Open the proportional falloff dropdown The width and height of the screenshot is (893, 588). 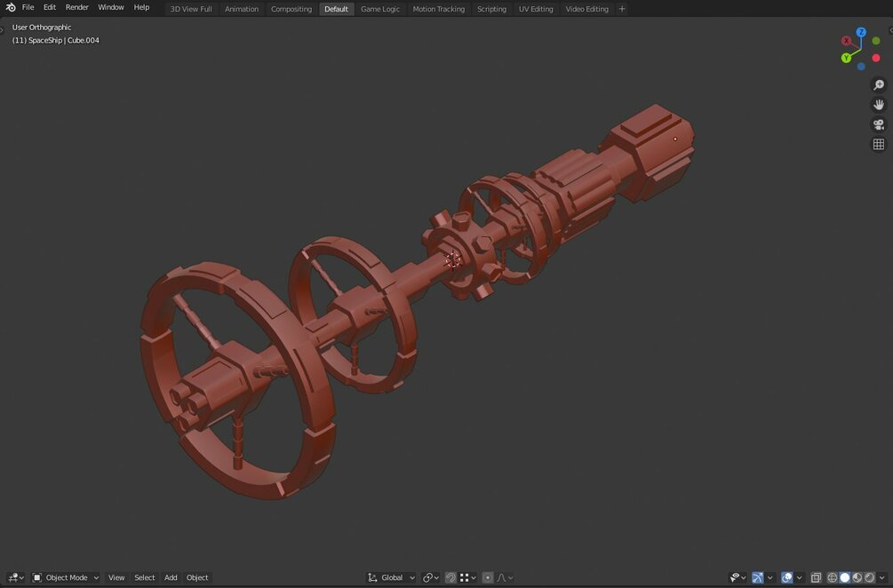[505, 577]
